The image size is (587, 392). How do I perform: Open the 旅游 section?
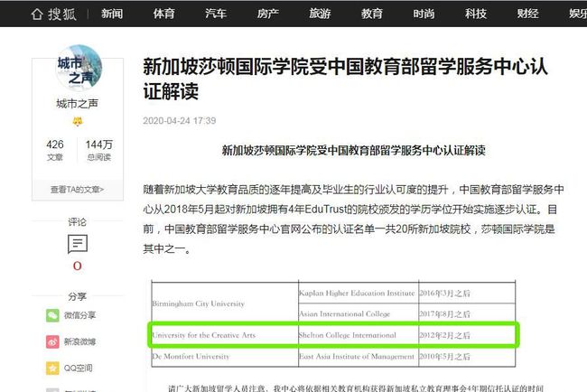tap(320, 14)
